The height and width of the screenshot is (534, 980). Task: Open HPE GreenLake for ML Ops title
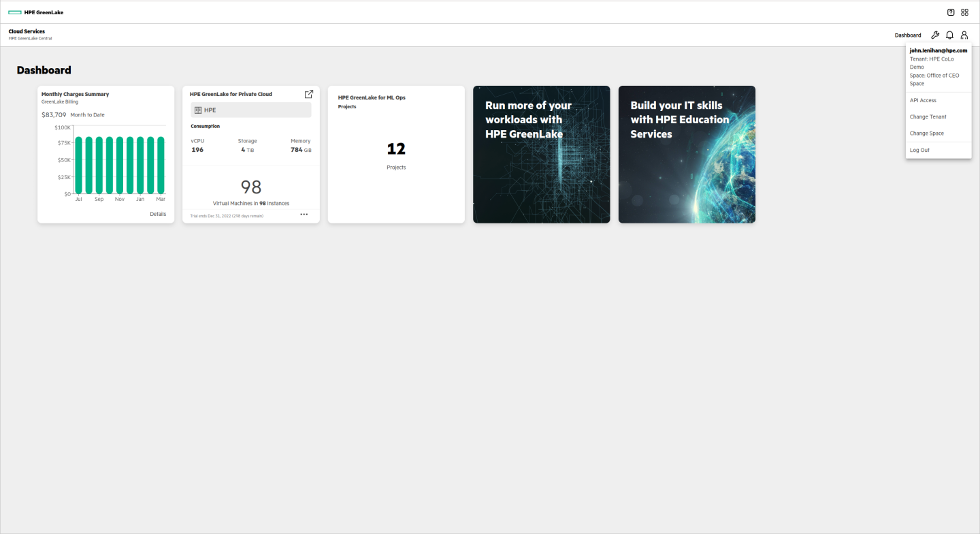[372, 97]
